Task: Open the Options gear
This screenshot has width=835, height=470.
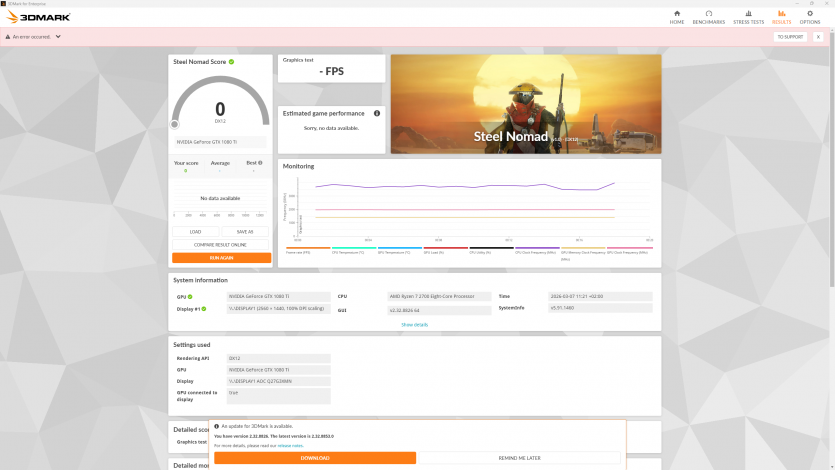Action: [809, 16]
